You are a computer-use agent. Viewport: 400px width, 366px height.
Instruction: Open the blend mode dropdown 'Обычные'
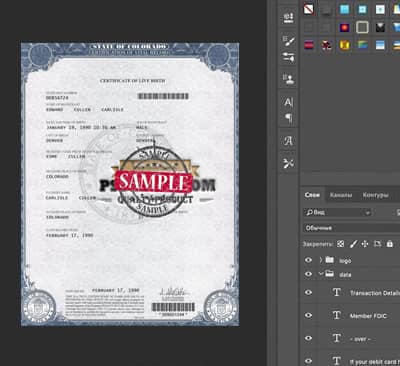352,228
